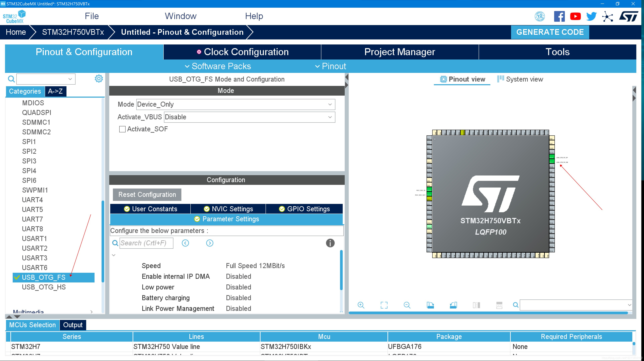Click the vertical flip split view icon

[476, 305]
